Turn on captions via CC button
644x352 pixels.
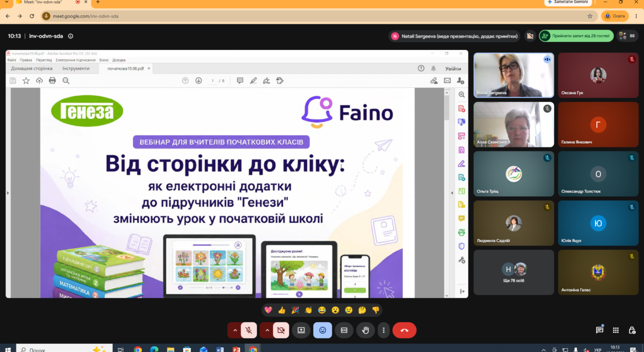point(344,330)
